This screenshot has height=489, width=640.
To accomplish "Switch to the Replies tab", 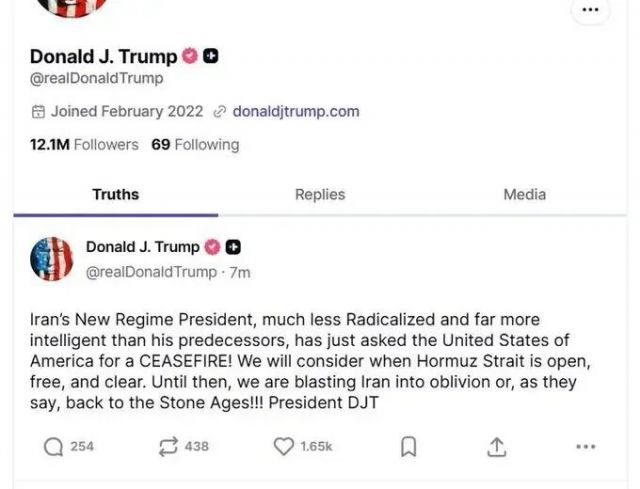I will coord(320,195).
